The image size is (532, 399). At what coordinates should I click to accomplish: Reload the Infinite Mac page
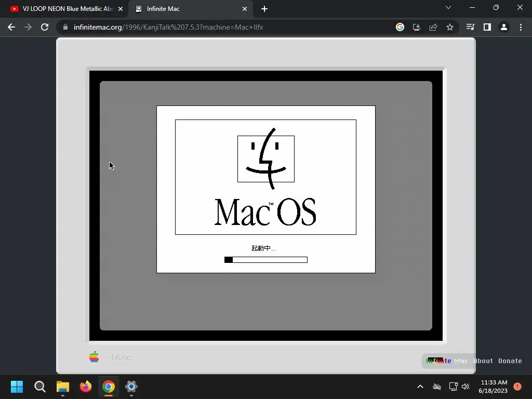click(45, 27)
